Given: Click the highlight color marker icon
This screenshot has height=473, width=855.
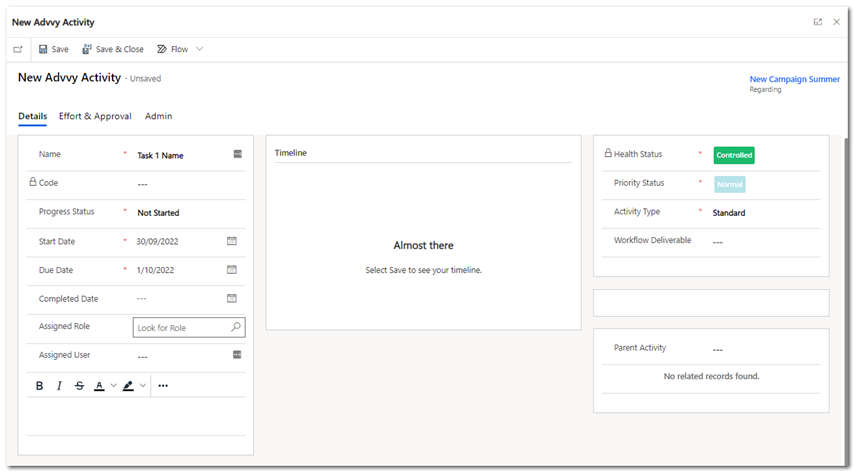Looking at the screenshot, I should click(128, 386).
